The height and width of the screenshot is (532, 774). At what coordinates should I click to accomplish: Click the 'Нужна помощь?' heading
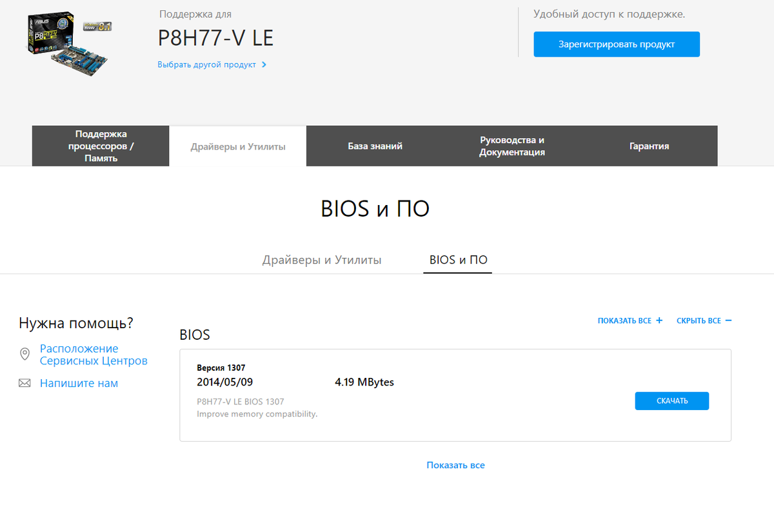pos(76,323)
